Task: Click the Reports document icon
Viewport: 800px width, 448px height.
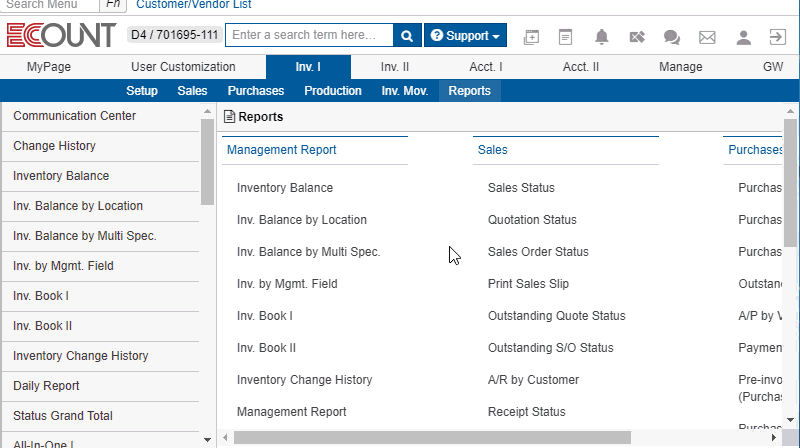Action: [x=230, y=116]
